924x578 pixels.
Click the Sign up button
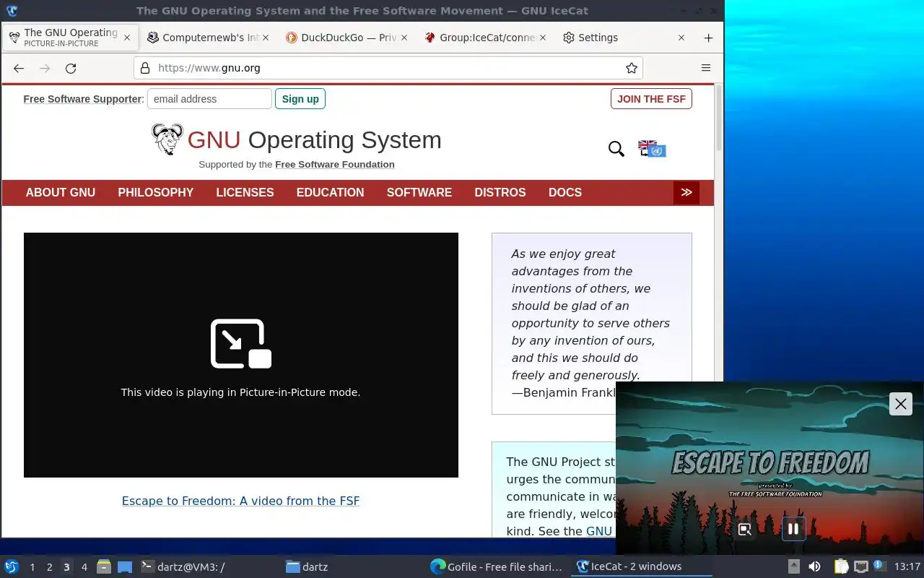[x=300, y=99]
